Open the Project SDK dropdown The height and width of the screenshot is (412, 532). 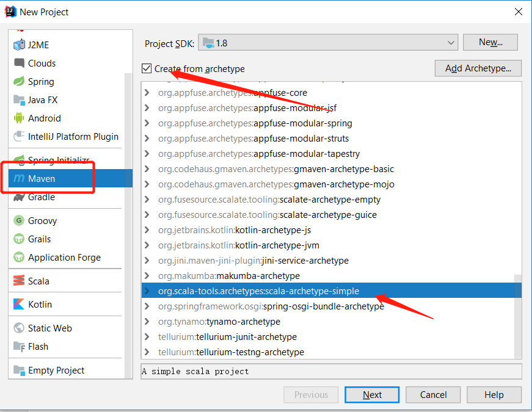(x=328, y=43)
